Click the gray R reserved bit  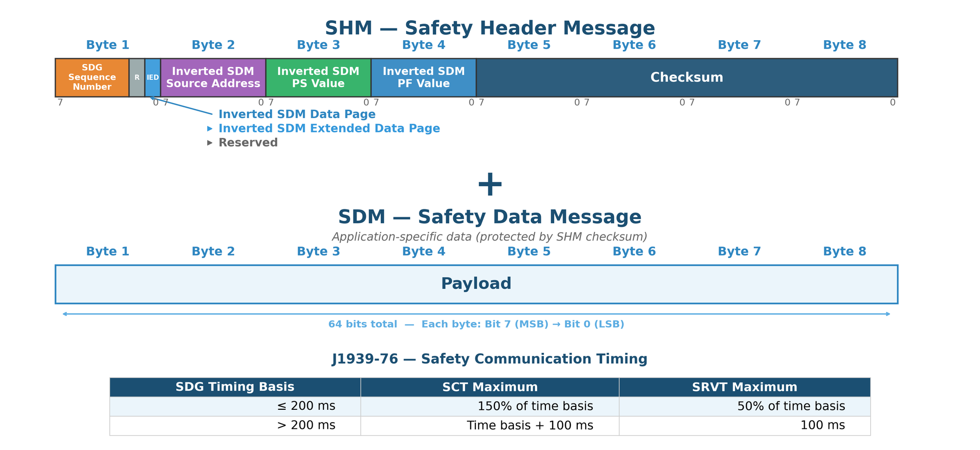point(136,77)
